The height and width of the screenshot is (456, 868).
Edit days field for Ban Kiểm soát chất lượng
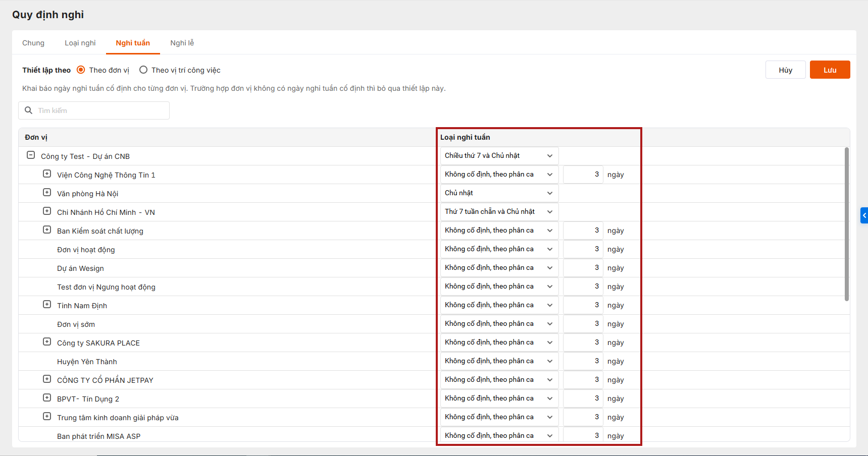pos(583,231)
